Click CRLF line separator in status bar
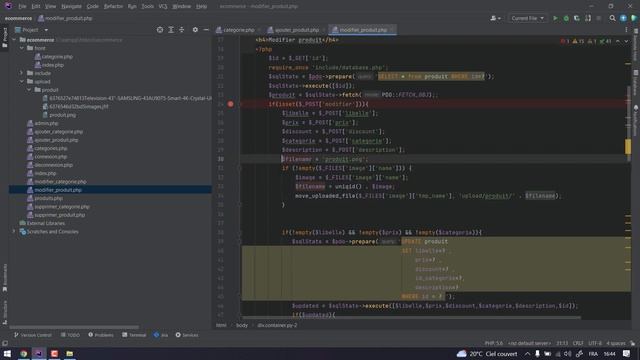This screenshot has width=640, height=360. tap(578, 343)
